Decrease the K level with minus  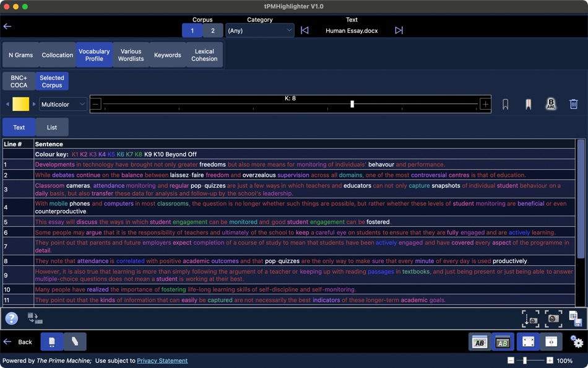tap(96, 104)
